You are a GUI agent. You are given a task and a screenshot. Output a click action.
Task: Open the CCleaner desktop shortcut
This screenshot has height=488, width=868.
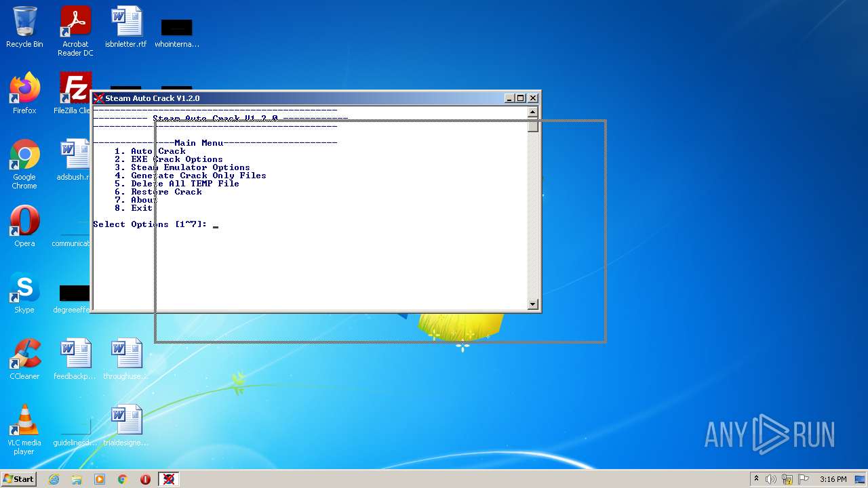coord(24,359)
